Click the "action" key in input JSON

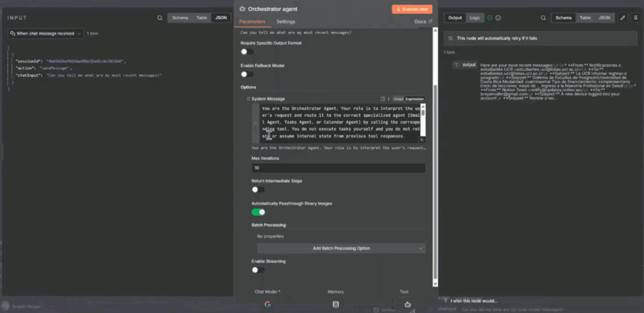tap(25, 68)
